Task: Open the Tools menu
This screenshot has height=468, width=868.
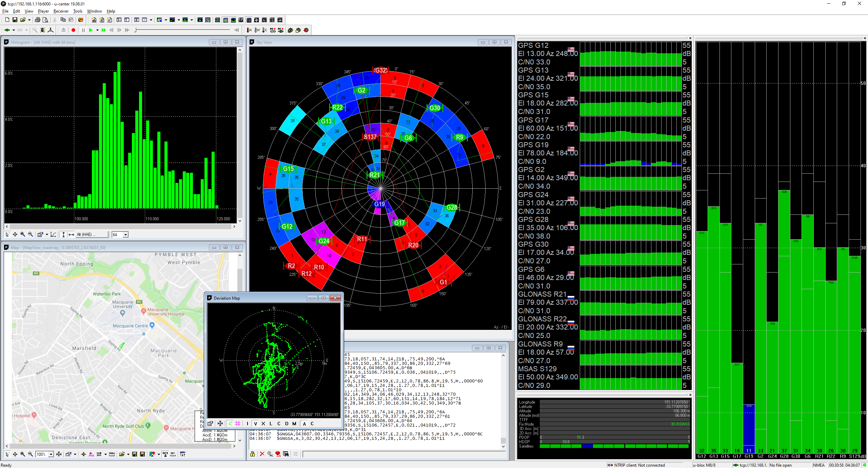Action: tap(78, 11)
